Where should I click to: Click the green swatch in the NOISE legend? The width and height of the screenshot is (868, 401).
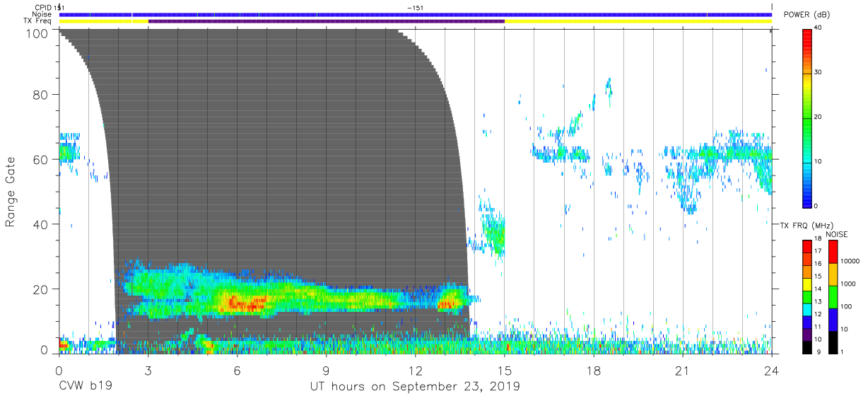[x=833, y=296]
